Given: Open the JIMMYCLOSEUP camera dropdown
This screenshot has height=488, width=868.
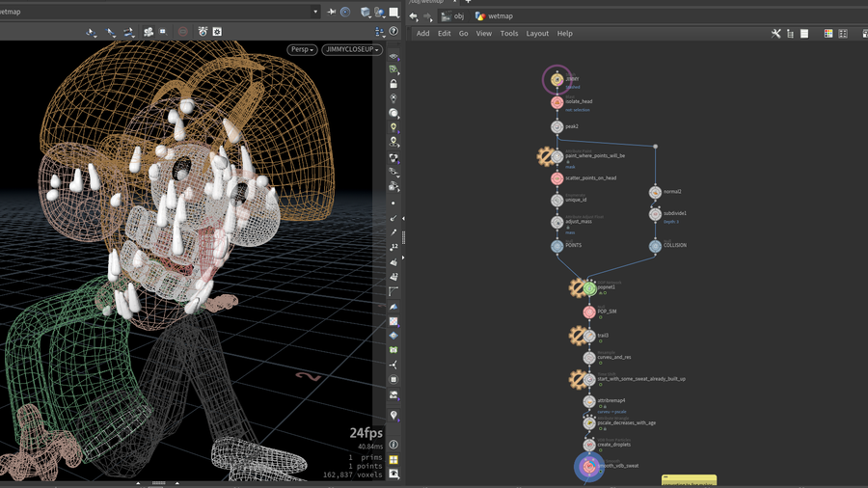Looking at the screenshot, I should coord(352,49).
